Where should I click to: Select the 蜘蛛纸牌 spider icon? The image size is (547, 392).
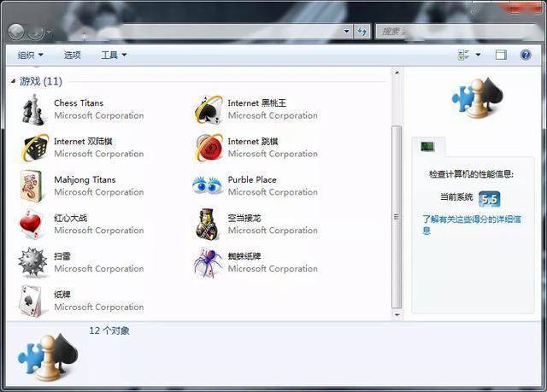pos(208,263)
